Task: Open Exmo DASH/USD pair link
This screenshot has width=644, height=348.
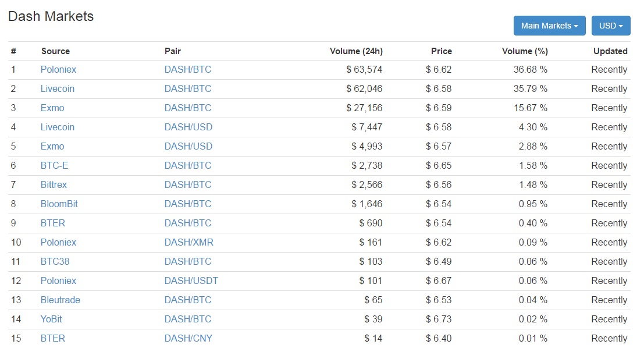Action: [188, 146]
